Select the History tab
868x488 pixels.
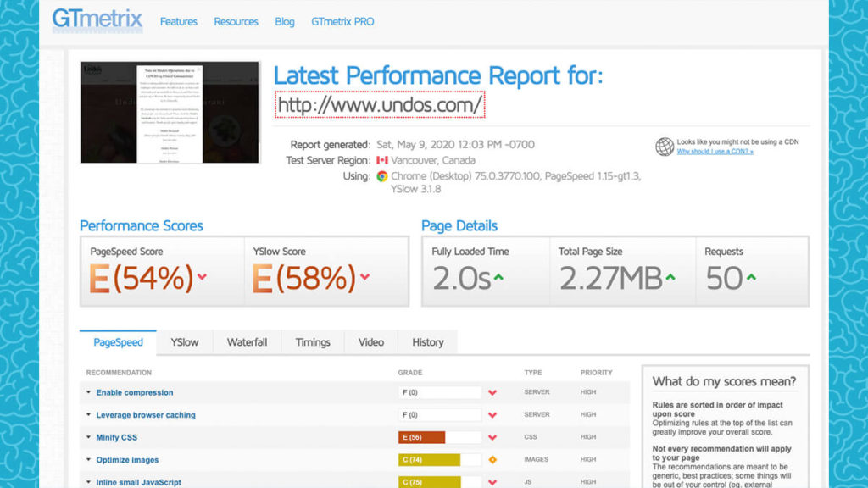click(x=427, y=342)
